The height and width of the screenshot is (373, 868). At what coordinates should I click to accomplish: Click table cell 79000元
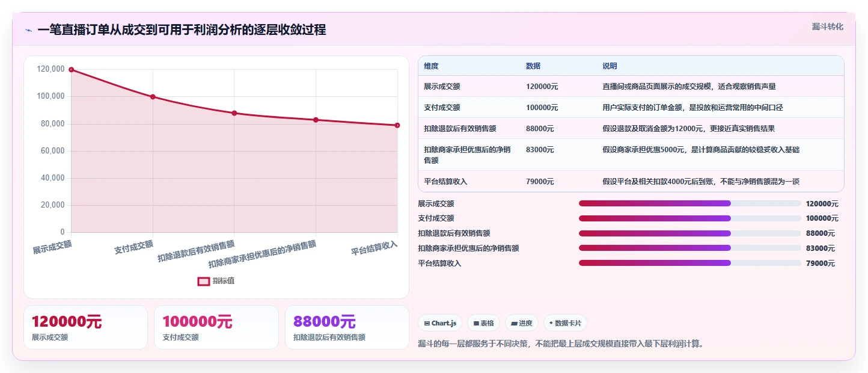pos(540,182)
